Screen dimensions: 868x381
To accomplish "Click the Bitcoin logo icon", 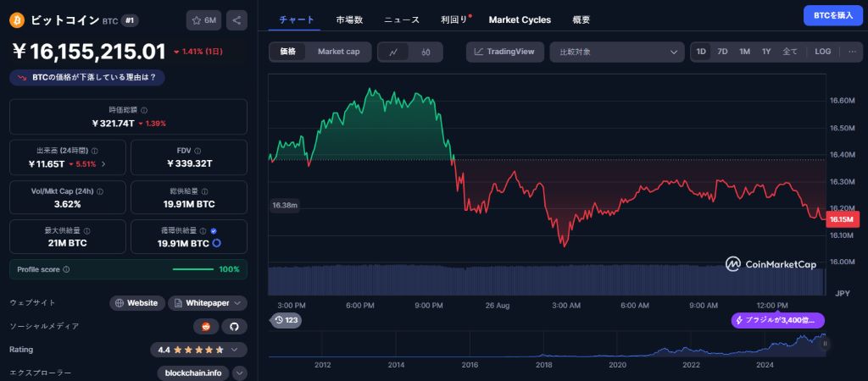I will [17, 20].
